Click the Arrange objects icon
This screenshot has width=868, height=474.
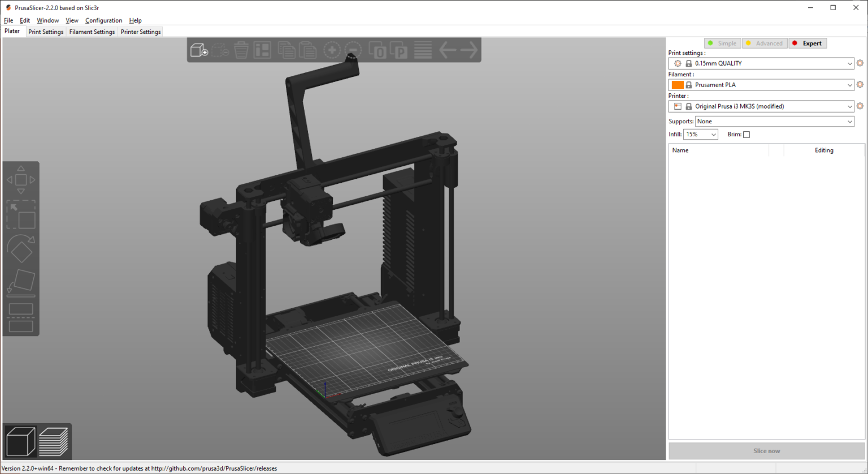coord(262,50)
